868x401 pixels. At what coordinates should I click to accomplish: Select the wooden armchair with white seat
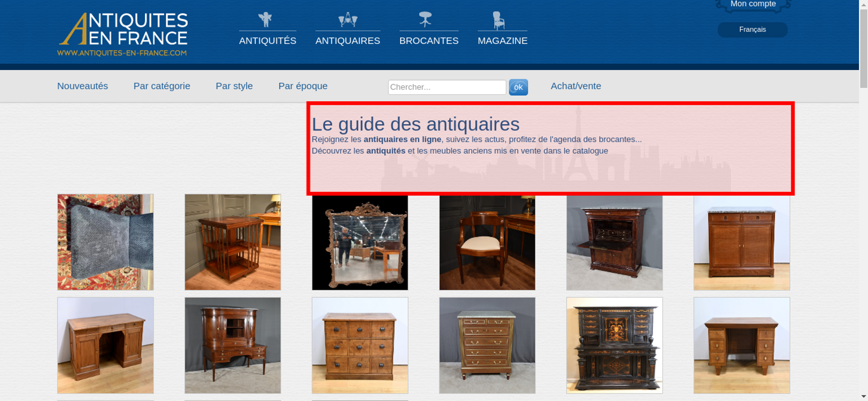487,242
